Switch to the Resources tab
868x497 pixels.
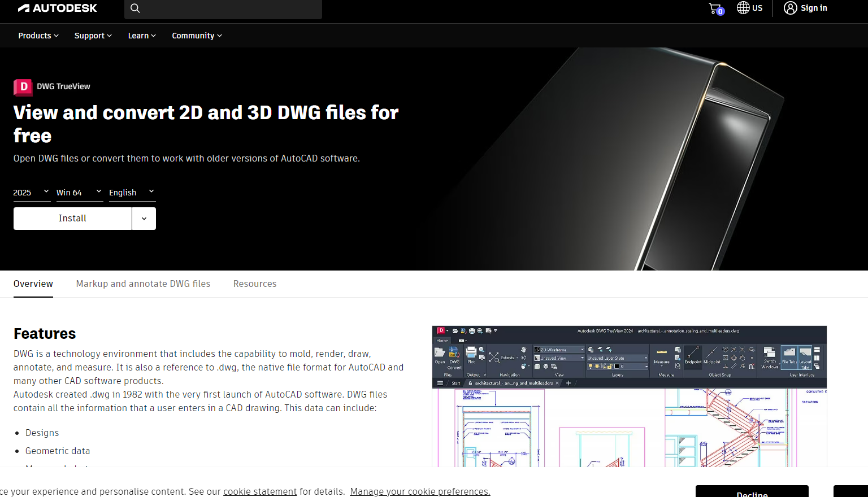coord(255,284)
